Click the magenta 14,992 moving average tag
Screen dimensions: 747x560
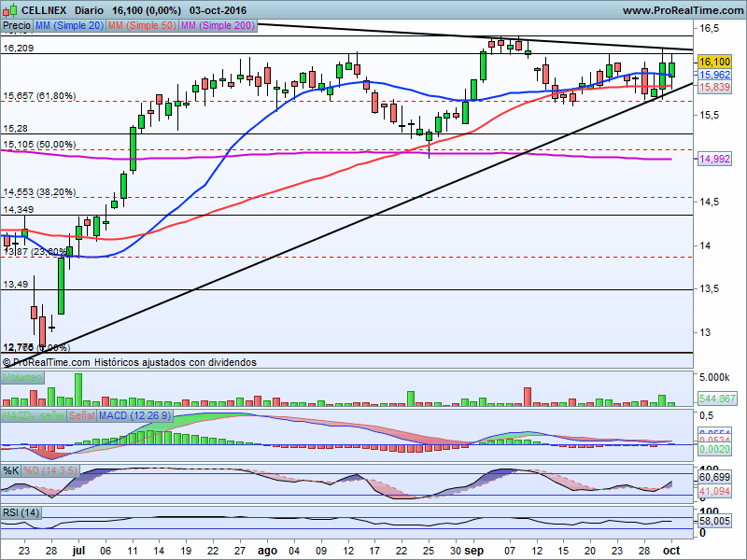click(x=714, y=159)
